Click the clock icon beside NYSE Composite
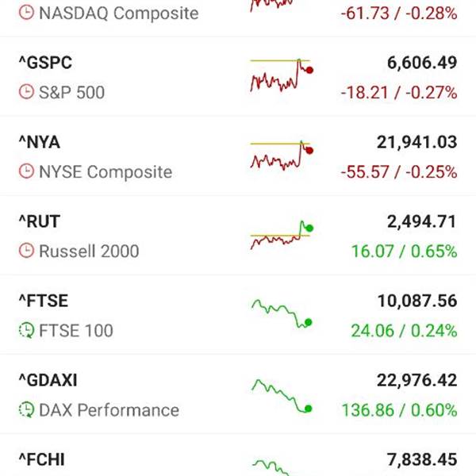The width and height of the screenshot is (476, 476). (x=26, y=171)
